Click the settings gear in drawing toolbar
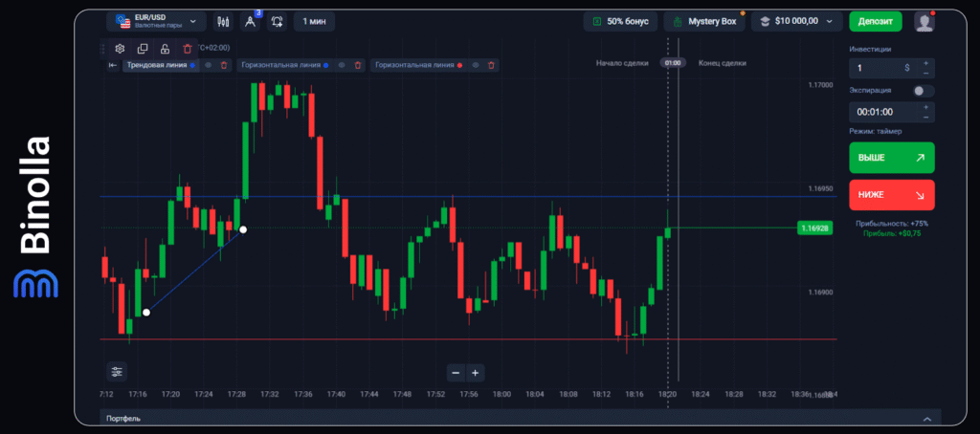 click(x=120, y=48)
